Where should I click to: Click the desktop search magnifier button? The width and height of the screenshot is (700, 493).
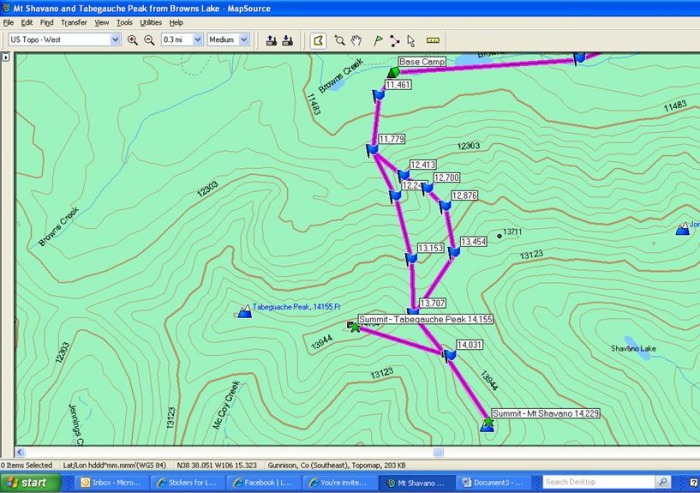[663, 482]
